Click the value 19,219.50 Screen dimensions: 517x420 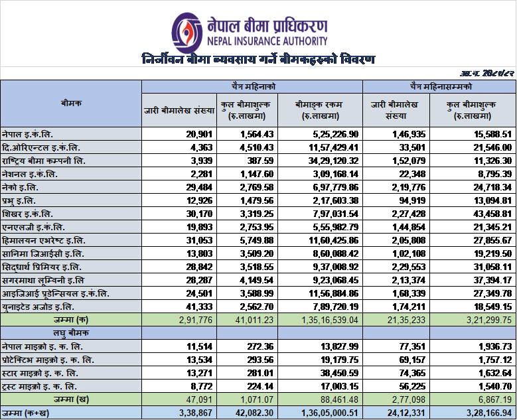tap(492, 253)
